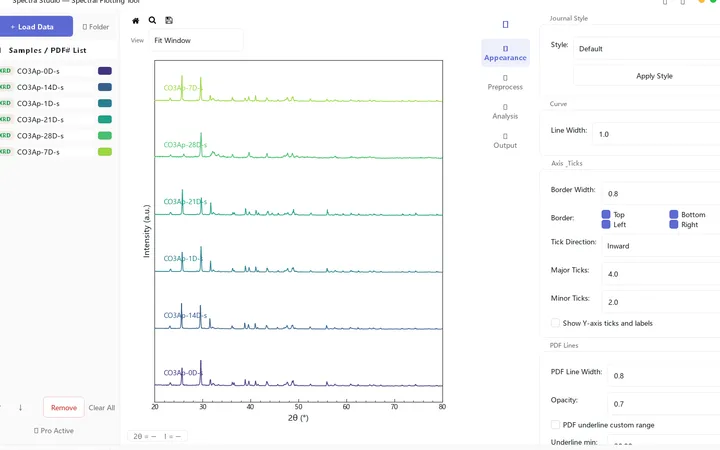This screenshot has height=450, width=720.
Task: Open the Output tab
Action: coord(505,141)
